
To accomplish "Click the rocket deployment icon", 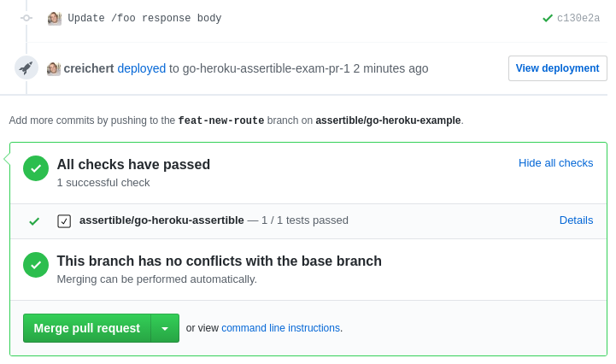I will point(26,68).
